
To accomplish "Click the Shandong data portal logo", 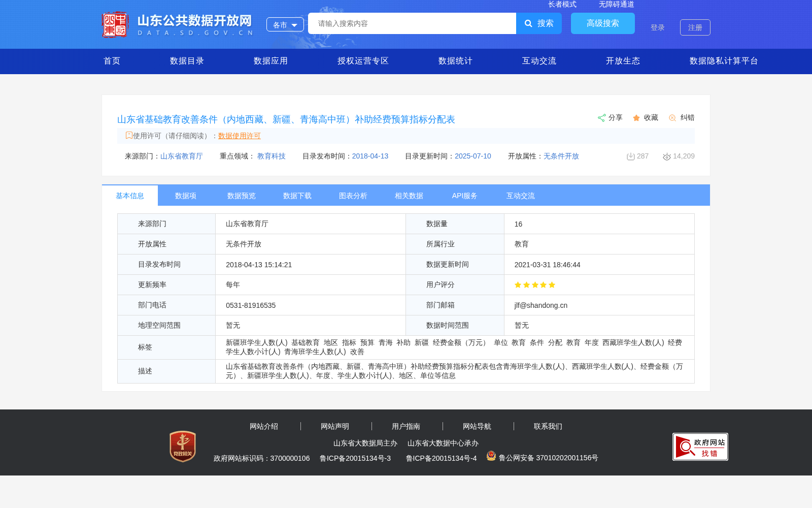I will [x=177, y=24].
